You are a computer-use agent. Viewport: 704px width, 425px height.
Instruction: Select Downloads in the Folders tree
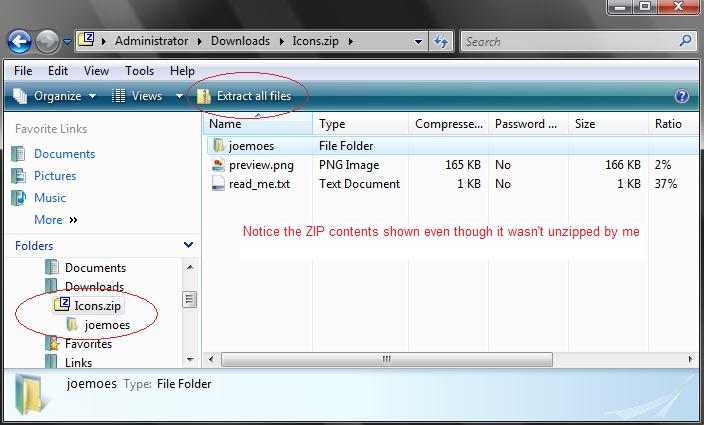(94, 287)
